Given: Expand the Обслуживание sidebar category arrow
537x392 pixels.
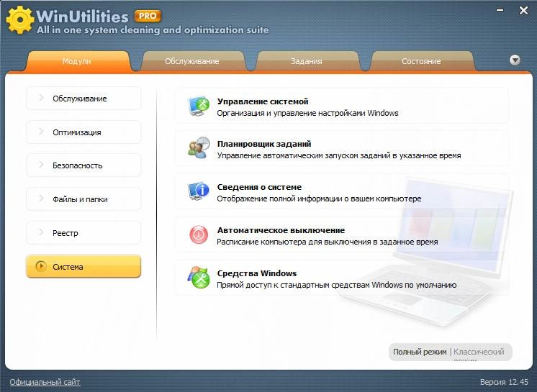Looking at the screenshot, I should click(x=41, y=98).
